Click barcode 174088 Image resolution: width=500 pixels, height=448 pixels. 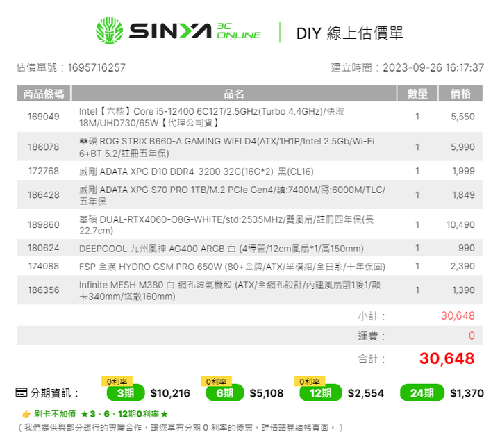click(43, 266)
